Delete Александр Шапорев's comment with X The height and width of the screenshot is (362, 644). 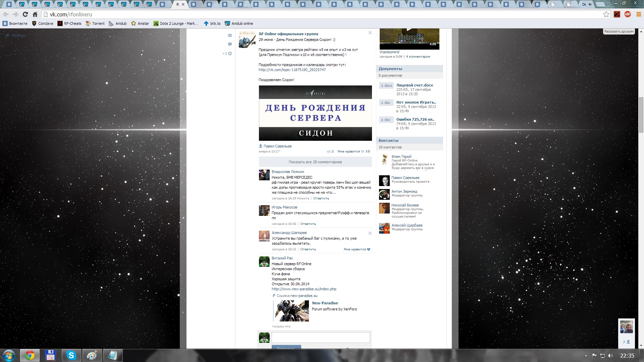click(370, 233)
